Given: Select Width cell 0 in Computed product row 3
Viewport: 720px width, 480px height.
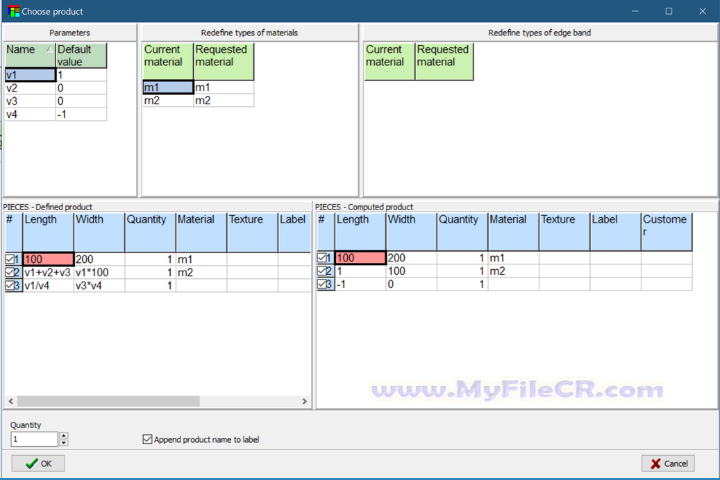Looking at the screenshot, I should pyautogui.click(x=411, y=284).
